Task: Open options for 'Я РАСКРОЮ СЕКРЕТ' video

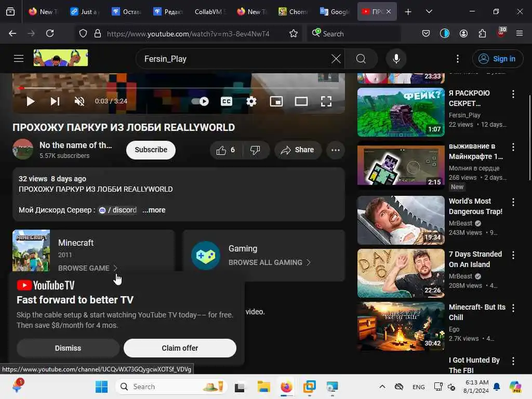Action: point(513,94)
